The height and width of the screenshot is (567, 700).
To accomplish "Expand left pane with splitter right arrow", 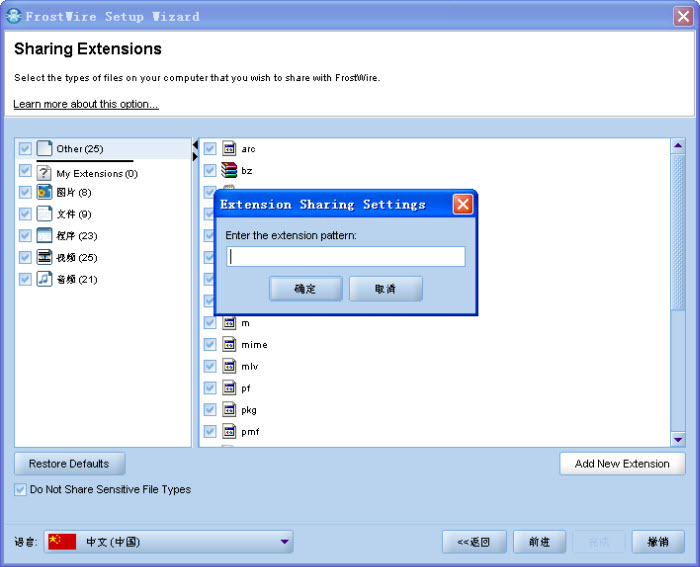I will (x=195, y=157).
